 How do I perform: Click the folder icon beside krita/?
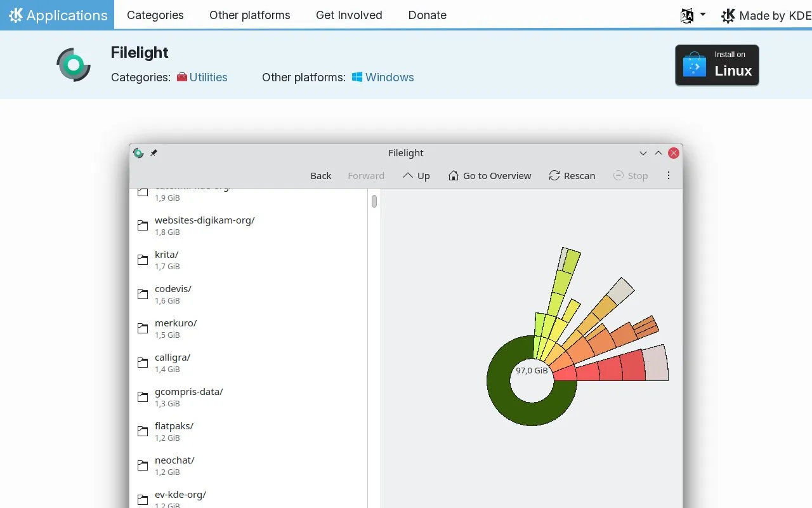coord(143,260)
